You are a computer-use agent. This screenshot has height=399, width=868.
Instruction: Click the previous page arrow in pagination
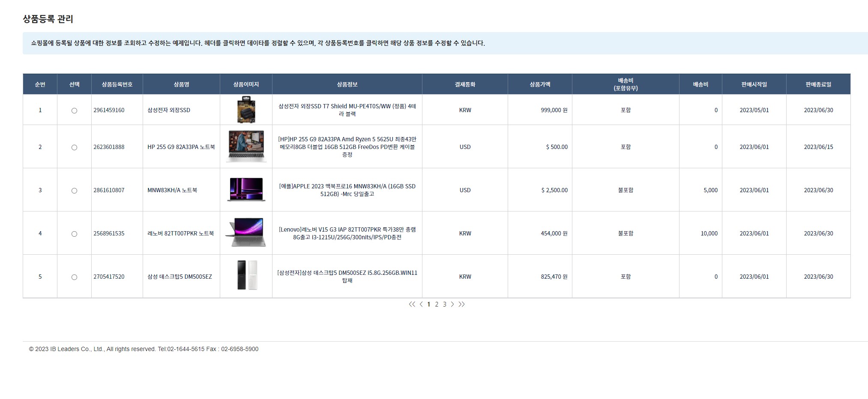click(x=421, y=304)
